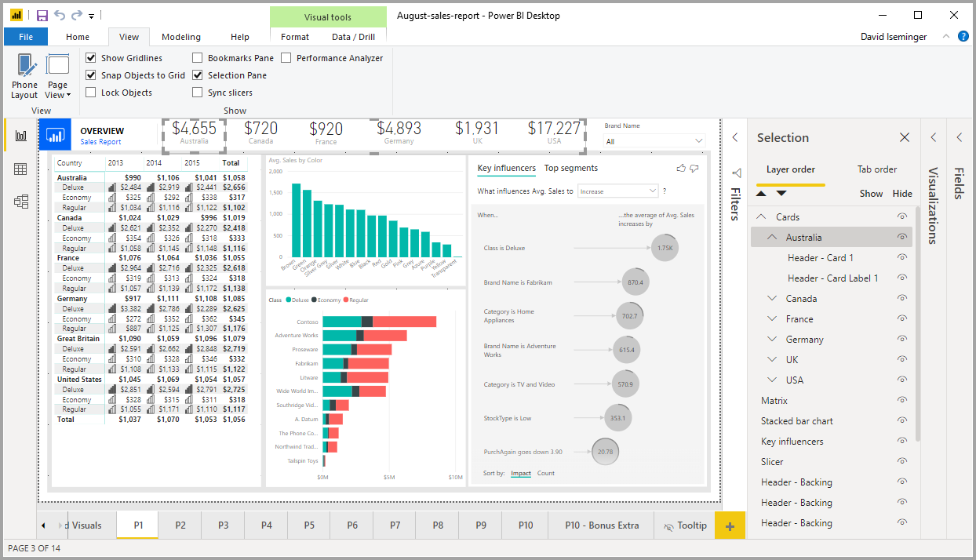This screenshot has width=976, height=560.
Task: Collapse the Cards group
Action: (762, 217)
